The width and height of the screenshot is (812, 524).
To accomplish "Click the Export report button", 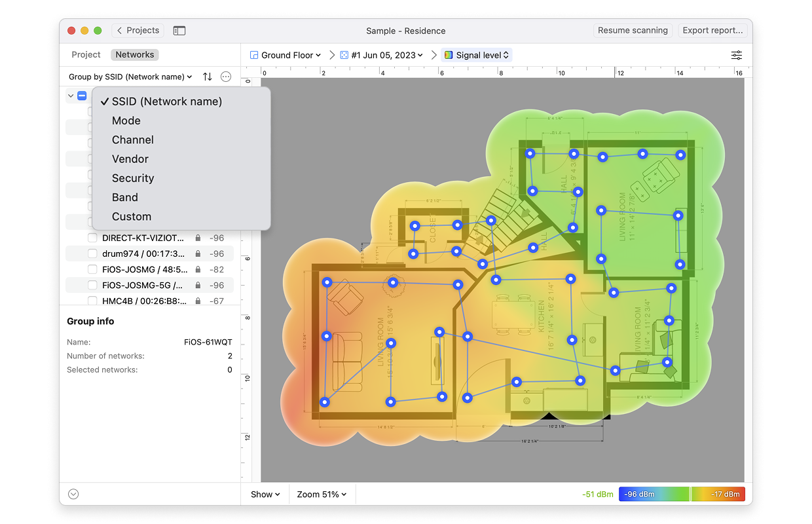I will click(x=712, y=31).
